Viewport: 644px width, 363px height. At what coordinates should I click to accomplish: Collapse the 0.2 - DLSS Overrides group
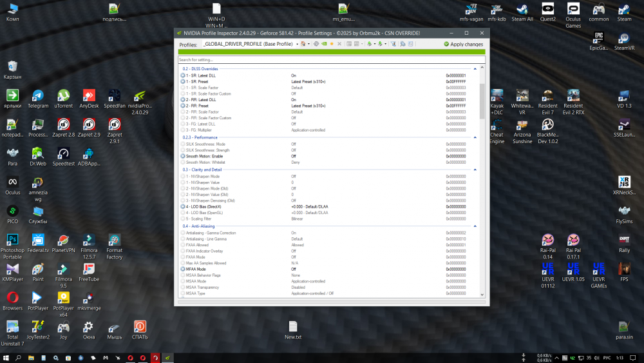tap(475, 69)
